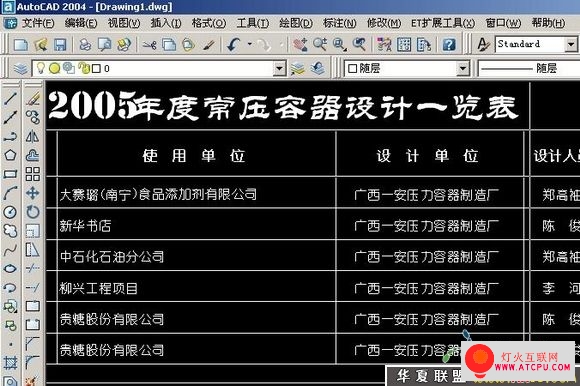Open the 绘图(D) menu
Screen dimensions: 580x386
coord(296,23)
